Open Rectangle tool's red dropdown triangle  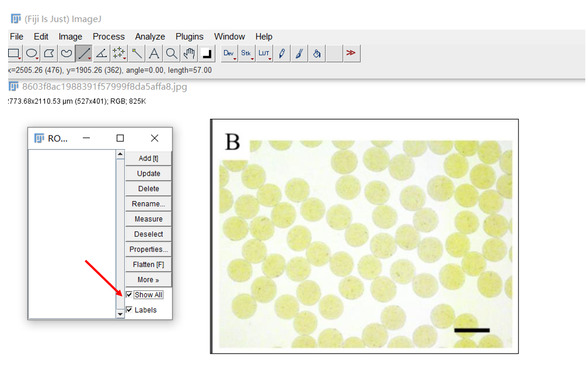[x=20, y=59]
